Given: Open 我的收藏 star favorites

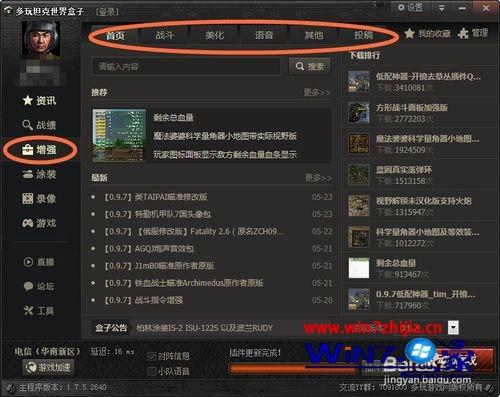Looking at the screenshot, I should pos(428,33).
